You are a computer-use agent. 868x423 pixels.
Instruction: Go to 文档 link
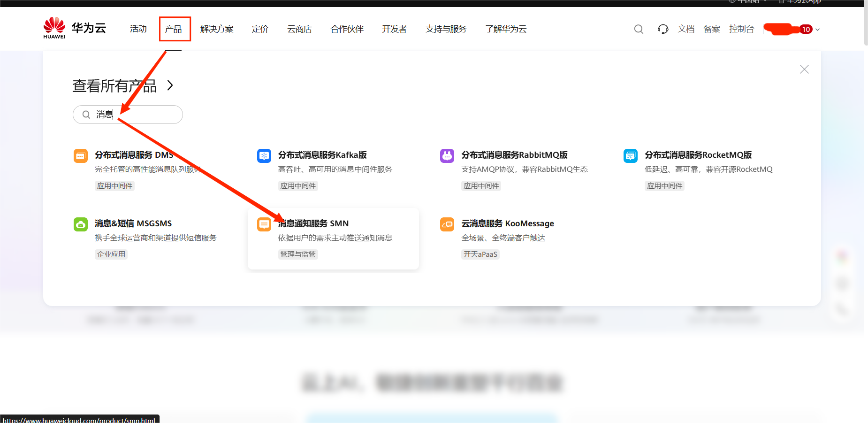pyautogui.click(x=686, y=29)
